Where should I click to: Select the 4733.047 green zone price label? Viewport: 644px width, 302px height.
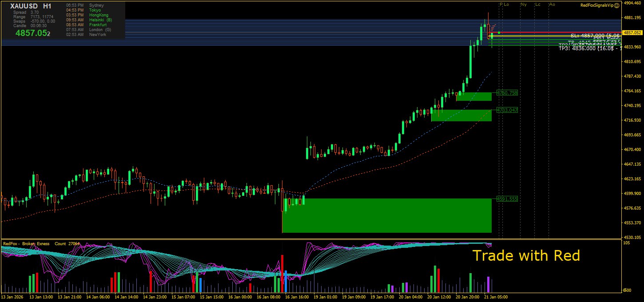click(x=507, y=110)
